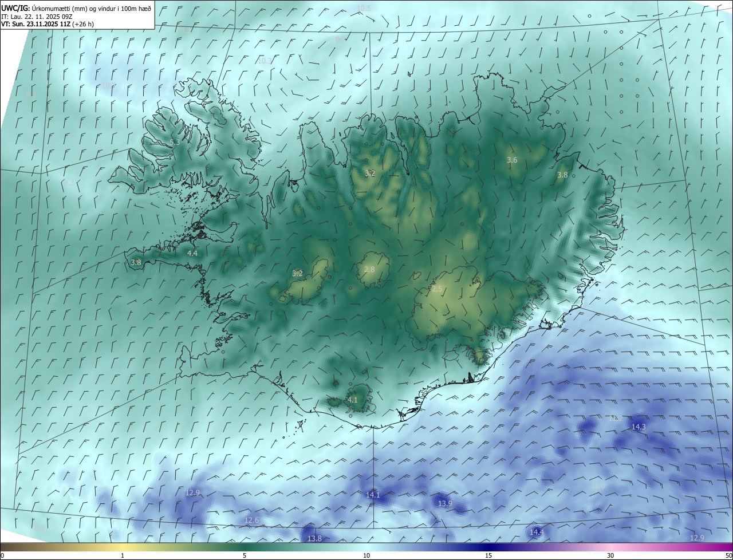Click the 8.8 value label
The image size is (733, 560).
tap(341, 39)
